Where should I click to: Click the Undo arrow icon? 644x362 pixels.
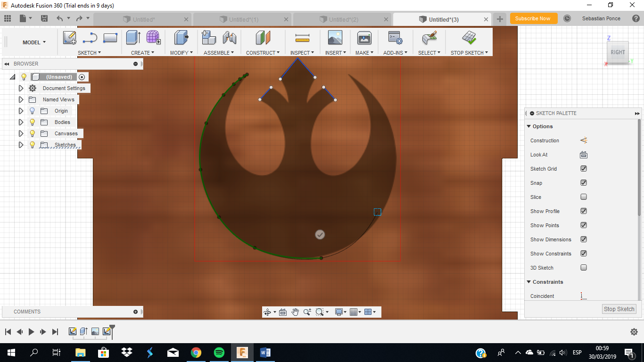click(59, 18)
